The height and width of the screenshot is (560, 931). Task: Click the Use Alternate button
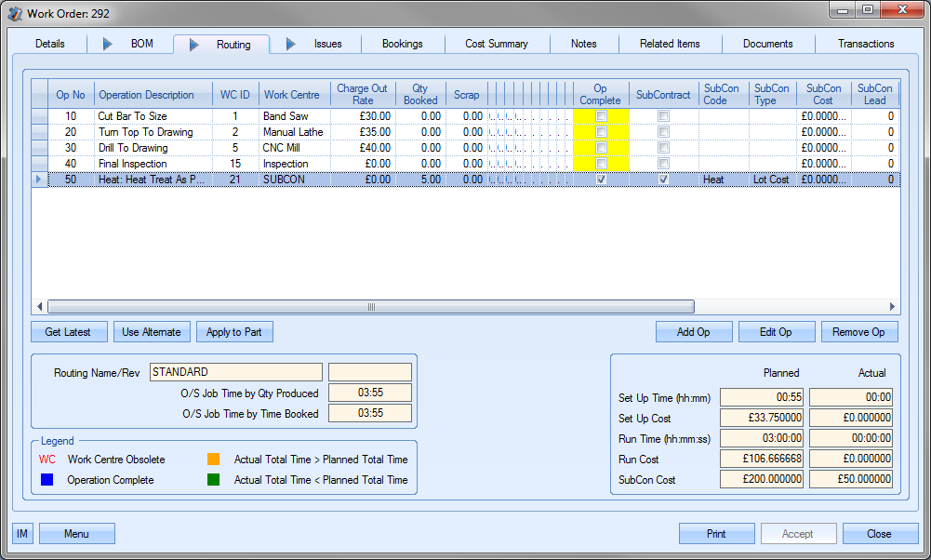(x=153, y=332)
